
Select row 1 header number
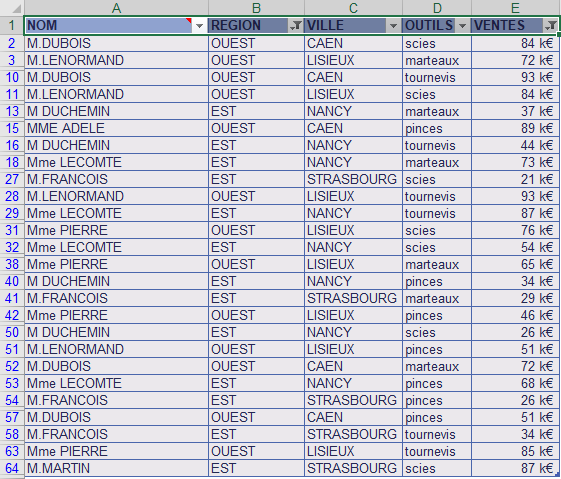(12, 26)
